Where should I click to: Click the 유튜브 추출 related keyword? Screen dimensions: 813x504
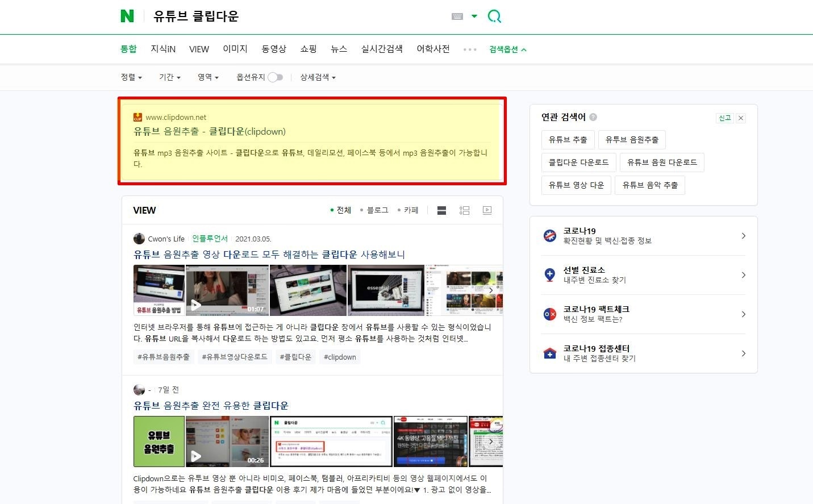point(568,139)
